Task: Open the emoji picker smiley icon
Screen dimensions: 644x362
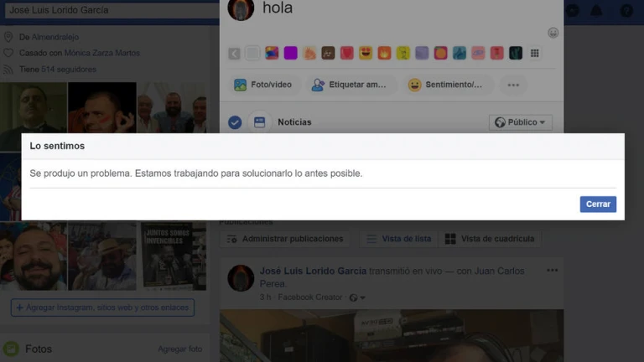Action: (553, 33)
